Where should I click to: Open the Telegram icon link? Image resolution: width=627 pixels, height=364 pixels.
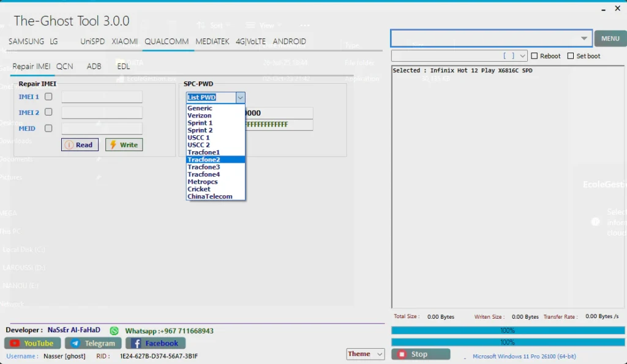click(75, 343)
